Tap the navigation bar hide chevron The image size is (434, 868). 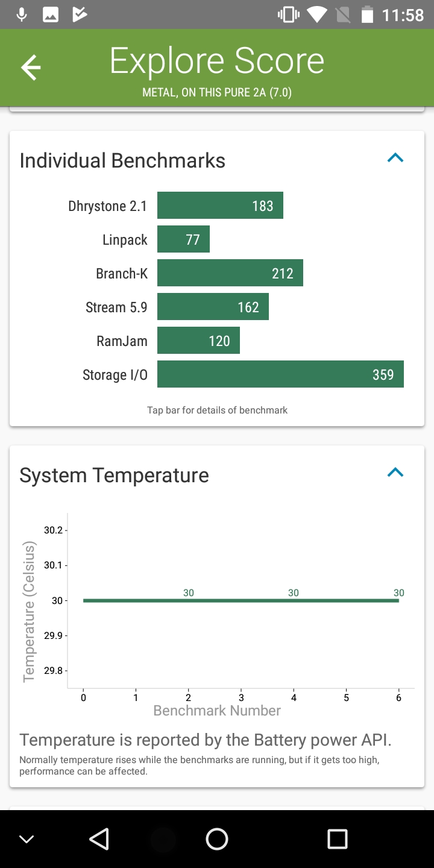[27, 839]
